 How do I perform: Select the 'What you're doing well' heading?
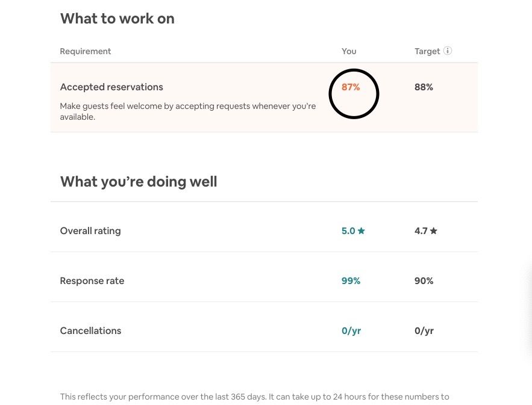tap(139, 182)
